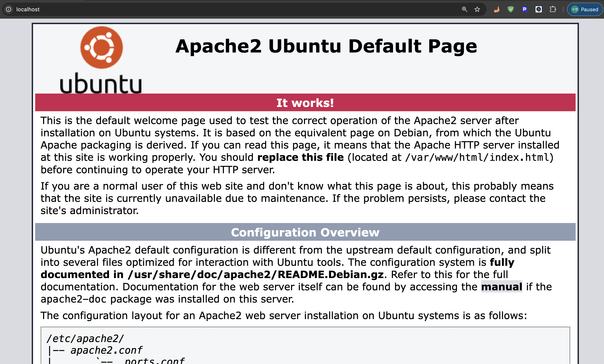Open the orange tentacle extension icon
604x364 pixels.
497,9
